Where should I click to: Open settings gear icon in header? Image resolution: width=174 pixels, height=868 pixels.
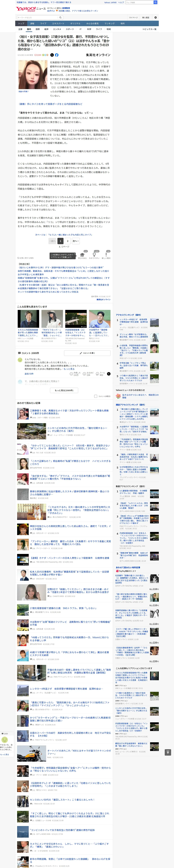(x=155, y=18)
